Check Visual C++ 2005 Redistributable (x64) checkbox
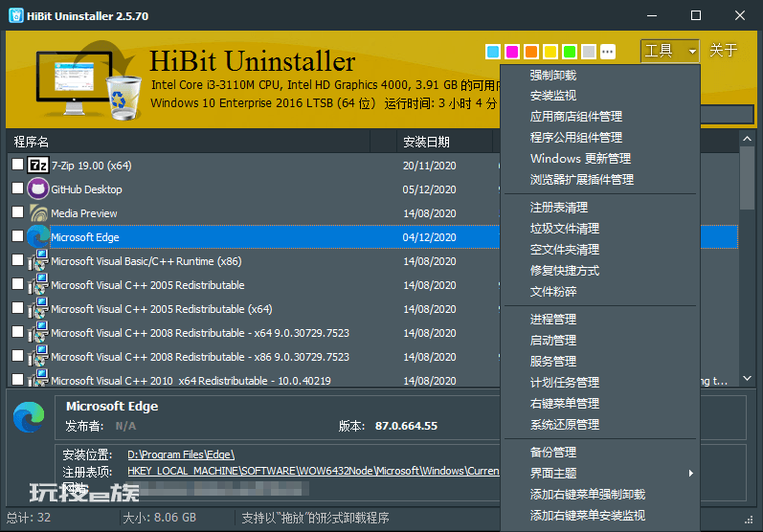Image resolution: width=763 pixels, height=532 pixels. tap(17, 307)
